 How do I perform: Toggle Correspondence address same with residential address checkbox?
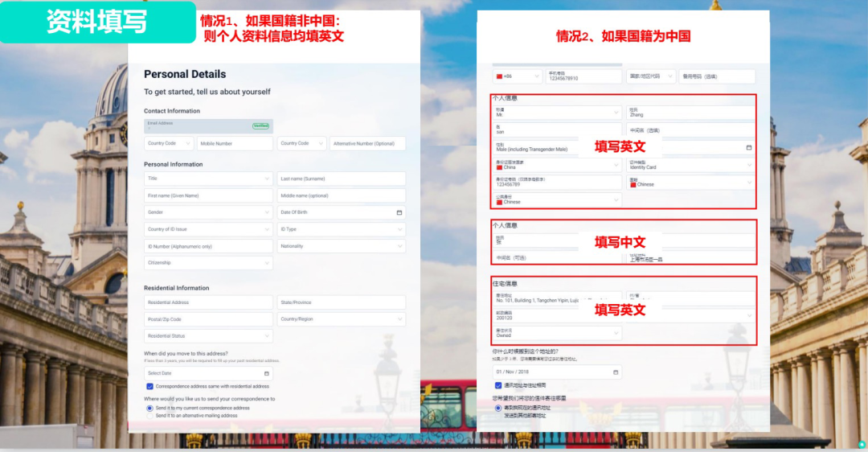coord(149,387)
